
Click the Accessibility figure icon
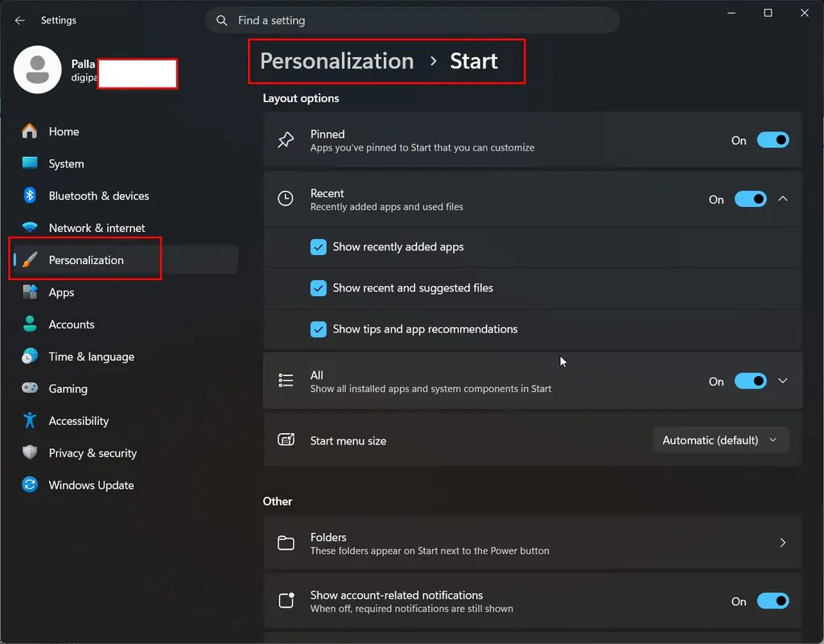point(30,420)
